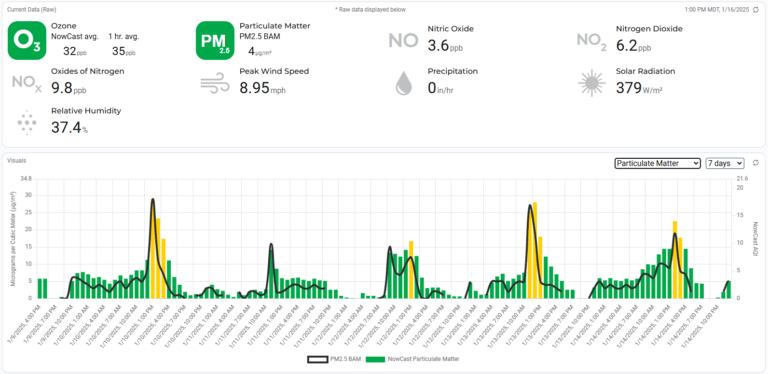Click the Particulate Matter heading text

pyautogui.click(x=275, y=26)
